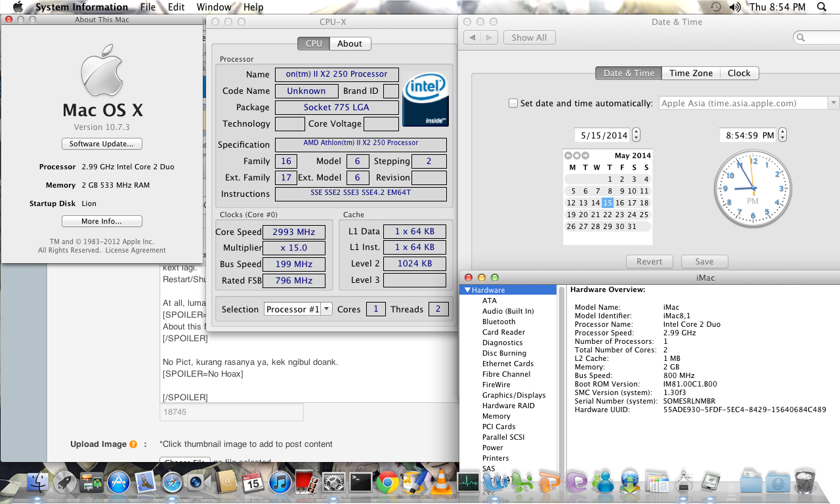Switch to the Clock tab
This screenshot has height=504, width=840.
(739, 73)
